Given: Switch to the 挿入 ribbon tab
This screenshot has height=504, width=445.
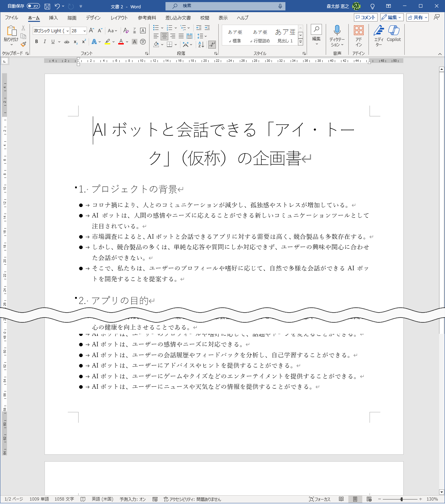Looking at the screenshot, I should click(53, 18).
